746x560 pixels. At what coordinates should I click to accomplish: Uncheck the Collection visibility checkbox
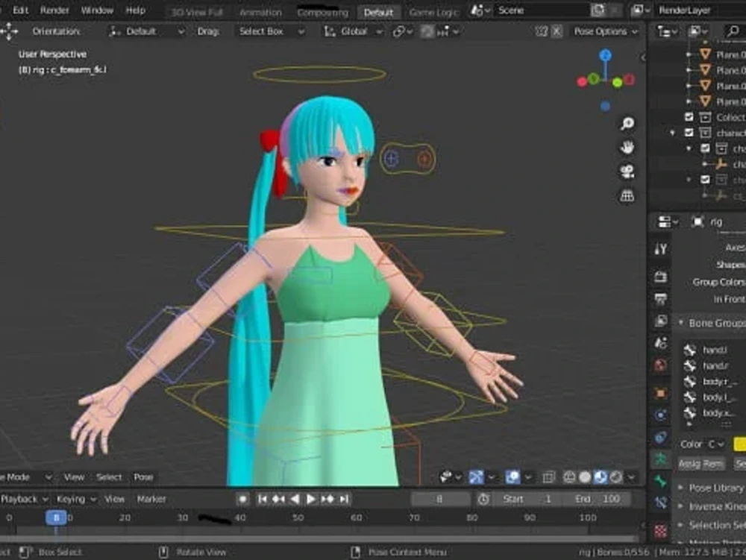pyautogui.click(x=689, y=117)
